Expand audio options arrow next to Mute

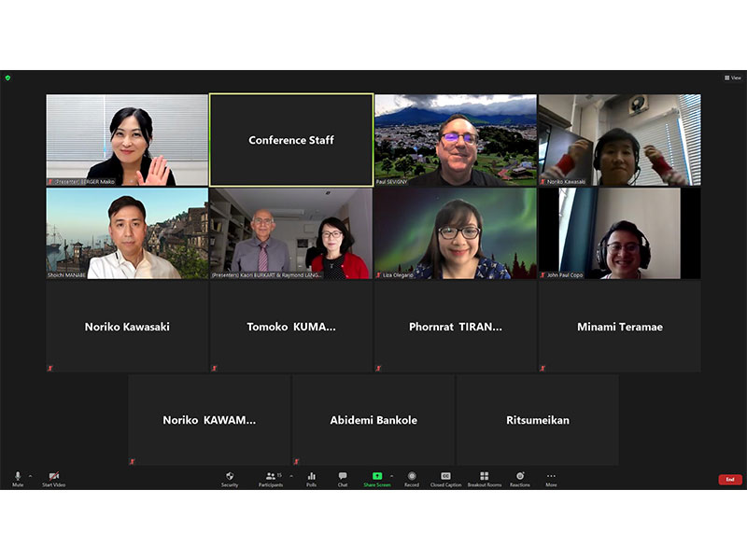click(x=30, y=476)
